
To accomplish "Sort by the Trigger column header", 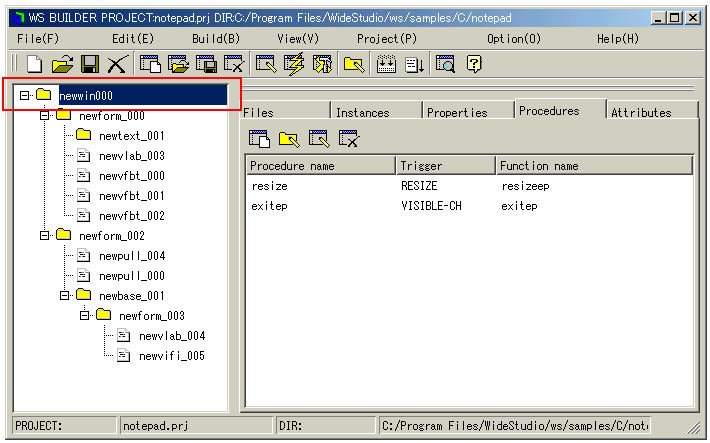I will [445, 165].
